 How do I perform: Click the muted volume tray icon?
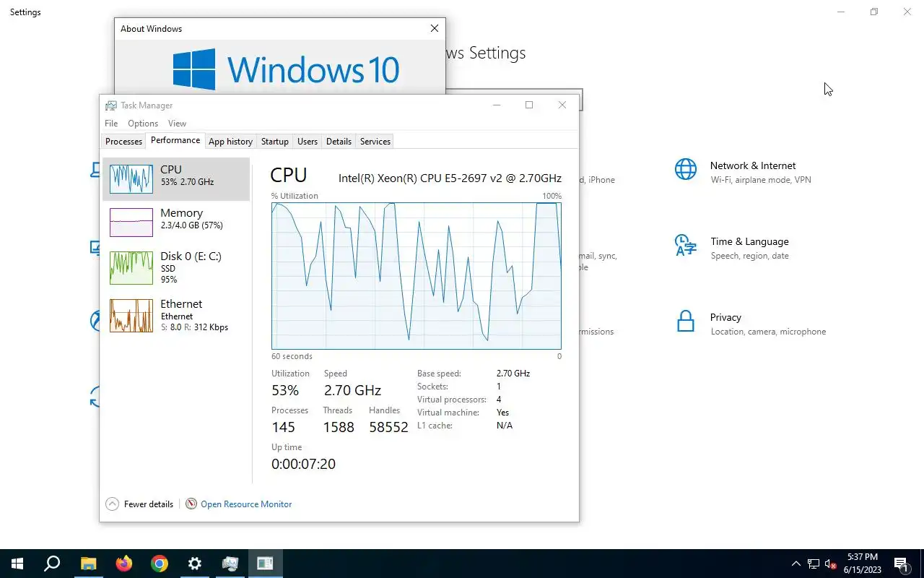tap(830, 564)
